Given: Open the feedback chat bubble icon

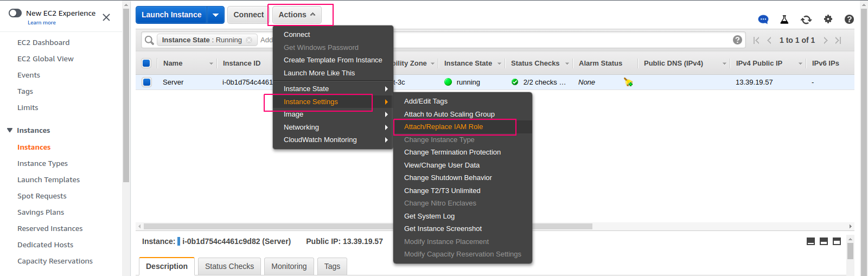Looking at the screenshot, I should click(x=763, y=20).
